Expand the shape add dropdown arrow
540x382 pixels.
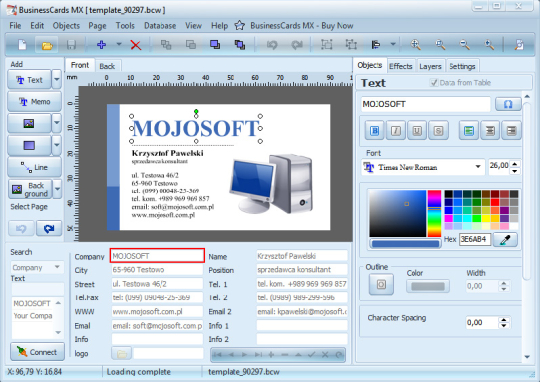pyautogui.click(x=56, y=145)
